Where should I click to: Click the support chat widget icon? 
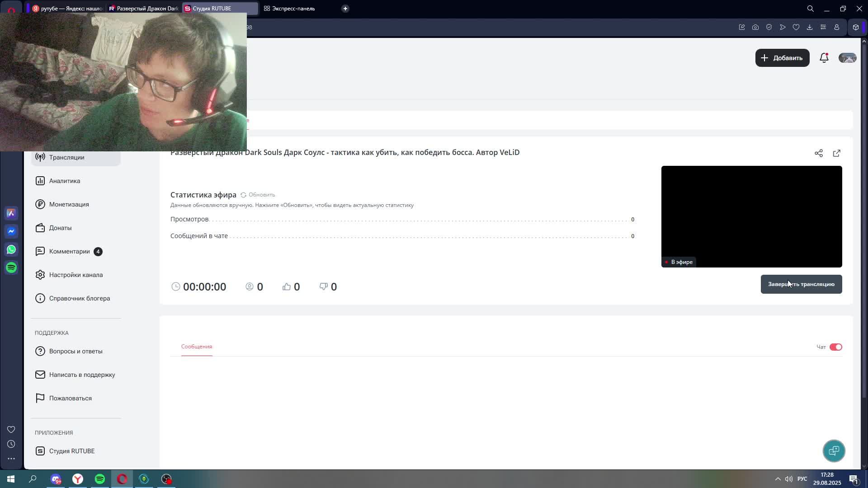(x=834, y=450)
